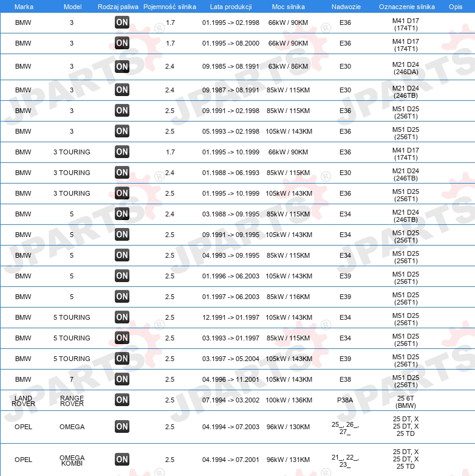
Task: Click the ON fuel icon in the 05.1993 -> 02.1998 row
Action: click(x=122, y=131)
